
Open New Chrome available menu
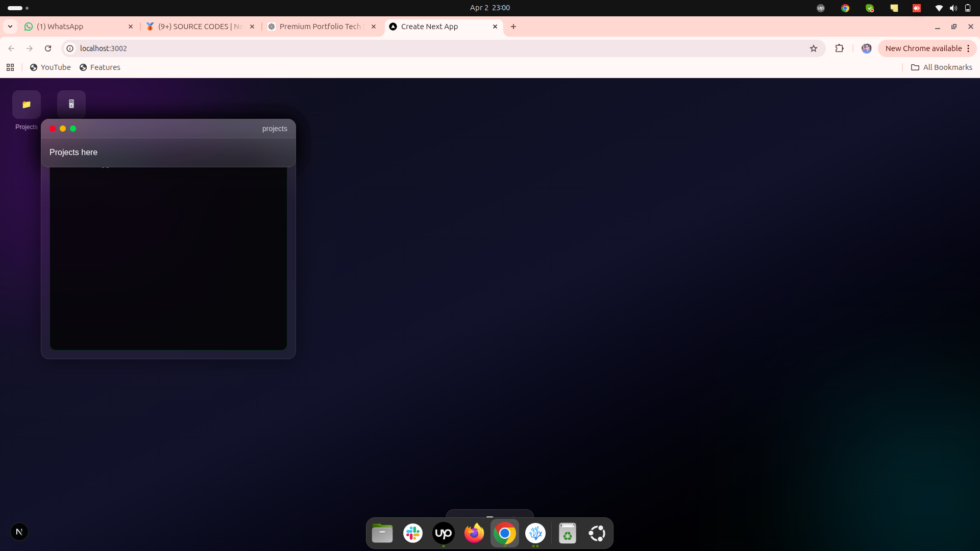pos(927,48)
